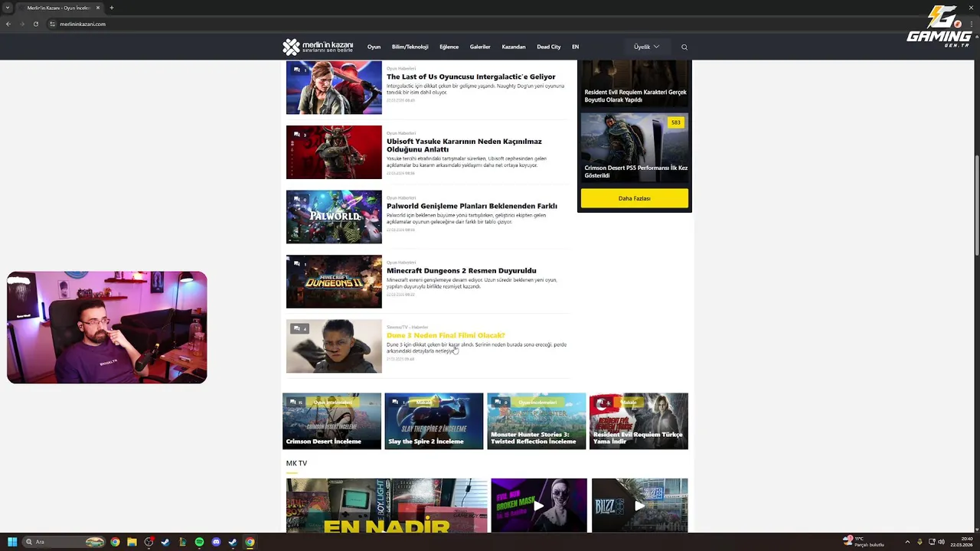Go back with the browser back arrow

tap(8, 24)
